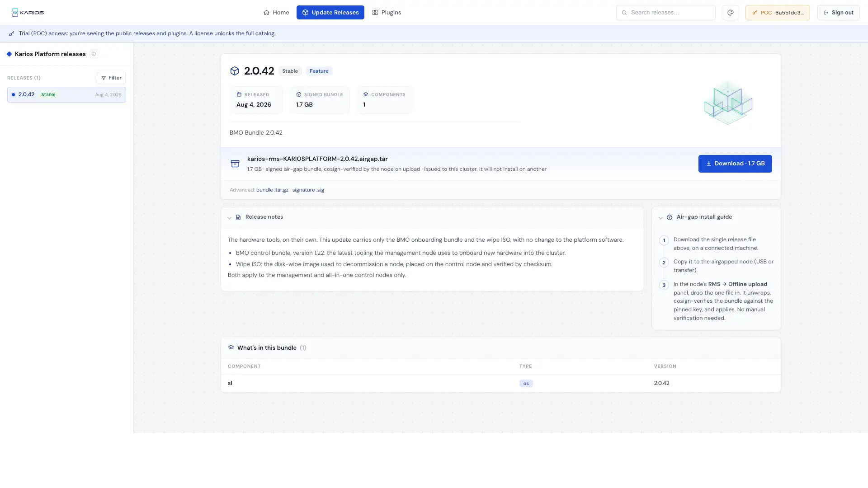Click the archive box icon beside the filename
Screen dimensions: 868x488
235,164
